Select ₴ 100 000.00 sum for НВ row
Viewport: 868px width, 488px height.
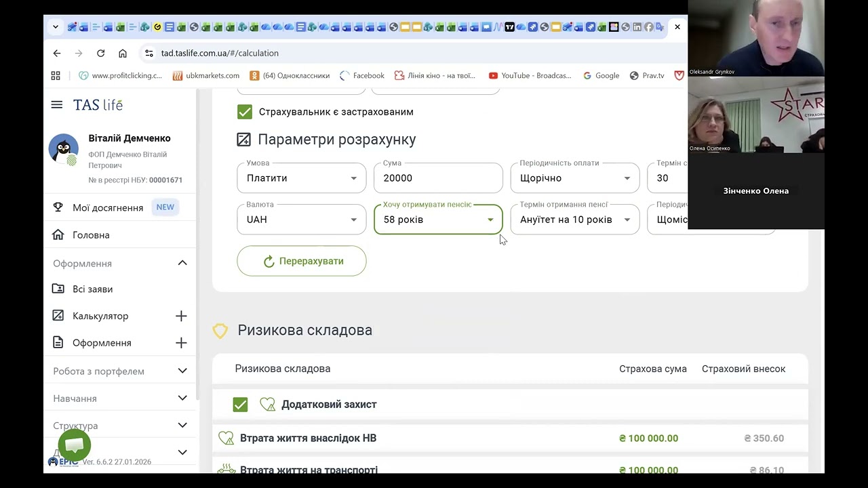point(648,438)
